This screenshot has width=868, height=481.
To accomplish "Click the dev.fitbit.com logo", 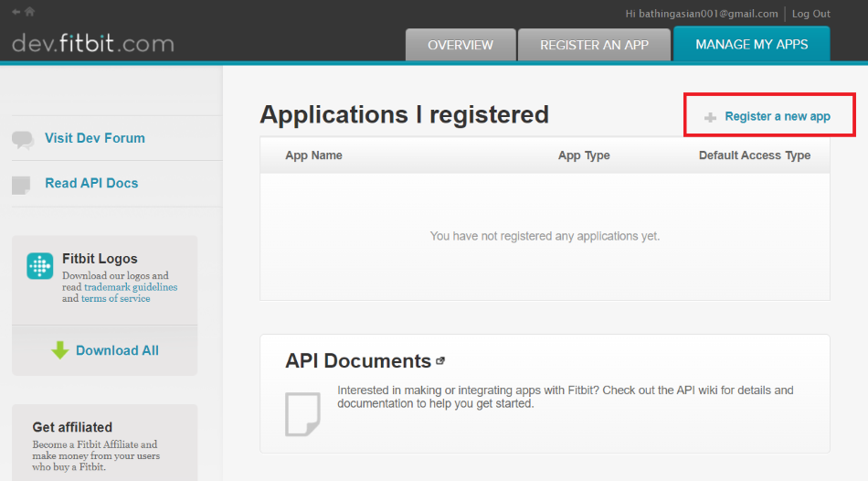I will pyautogui.click(x=93, y=43).
